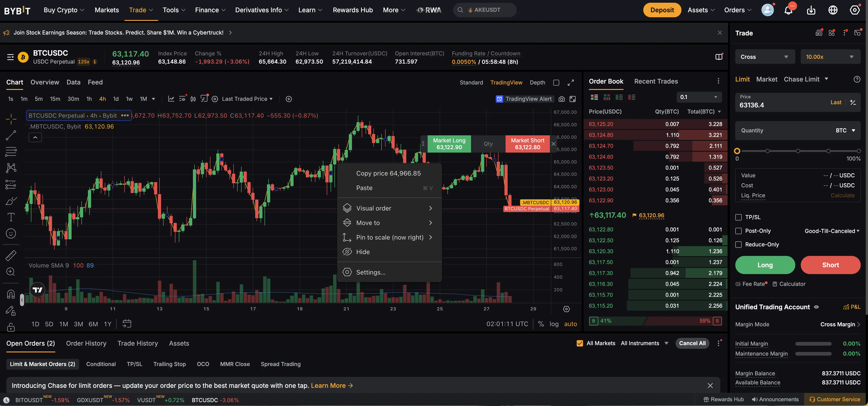Open the language globe icon

833,10
